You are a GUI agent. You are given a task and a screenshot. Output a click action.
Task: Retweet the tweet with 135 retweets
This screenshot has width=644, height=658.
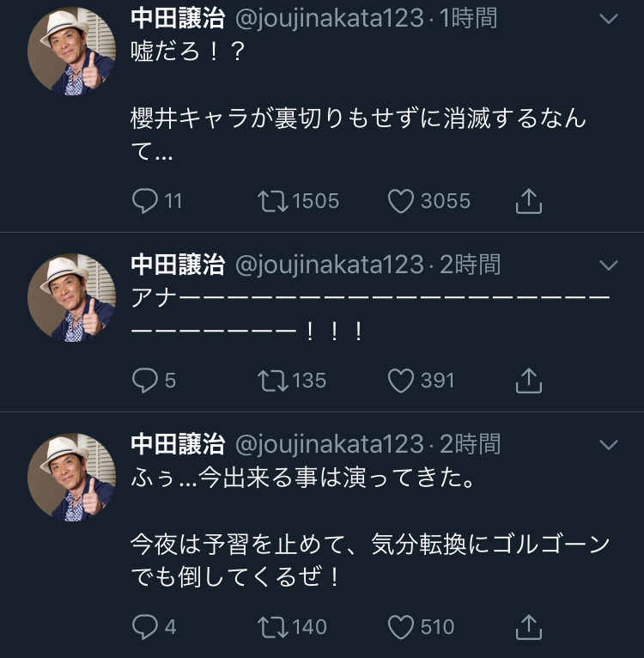(271, 380)
